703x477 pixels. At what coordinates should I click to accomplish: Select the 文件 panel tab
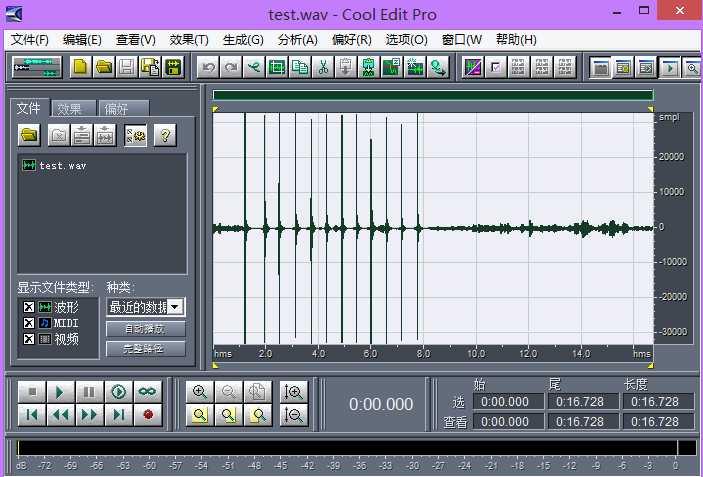pyautogui.click(x=29, y=108)
